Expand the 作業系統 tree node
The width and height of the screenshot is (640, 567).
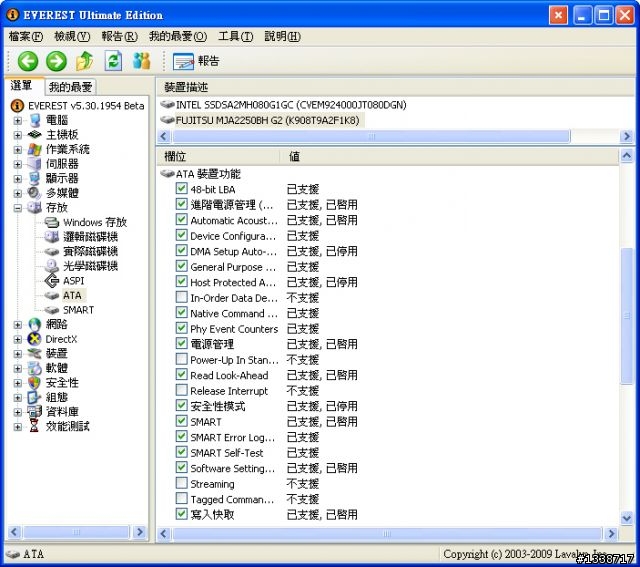(18, 150)
